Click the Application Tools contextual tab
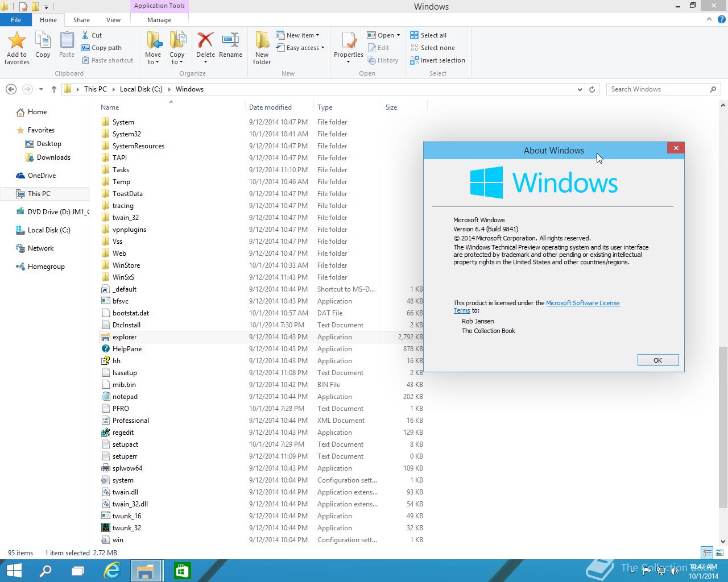Viewport: 728px width, 582px height. [159, 6]
